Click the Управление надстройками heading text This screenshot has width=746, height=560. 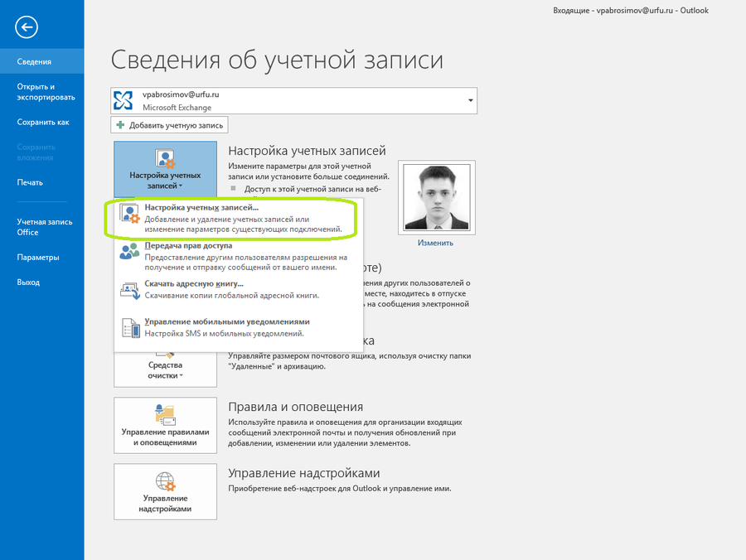[304, 473]
